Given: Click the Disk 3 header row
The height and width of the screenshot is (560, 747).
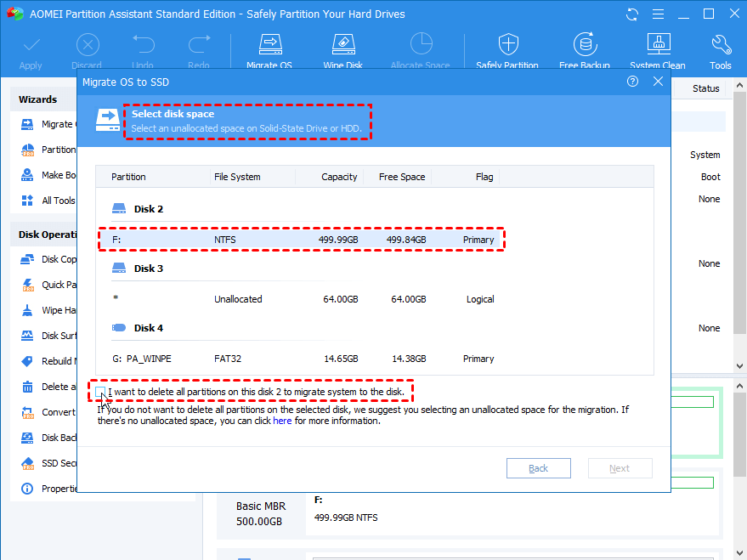Looking at the screenshot, I should tap(137, 268).
